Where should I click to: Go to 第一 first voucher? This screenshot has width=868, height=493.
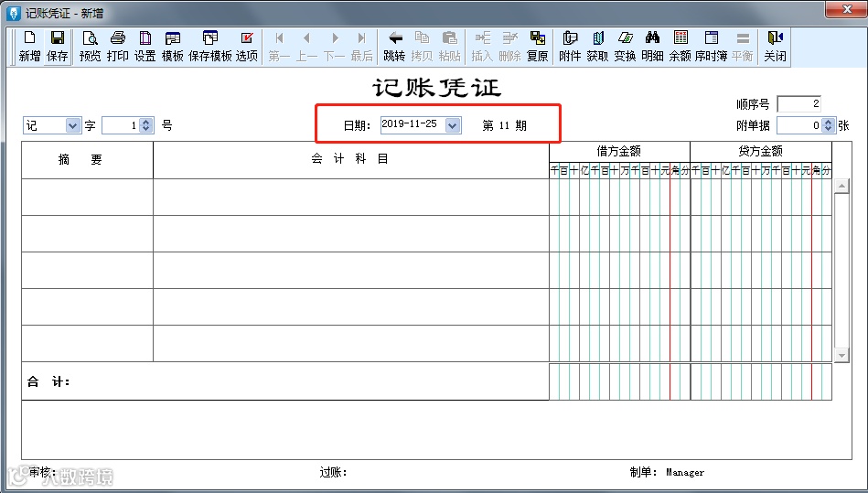click(279, 47)
